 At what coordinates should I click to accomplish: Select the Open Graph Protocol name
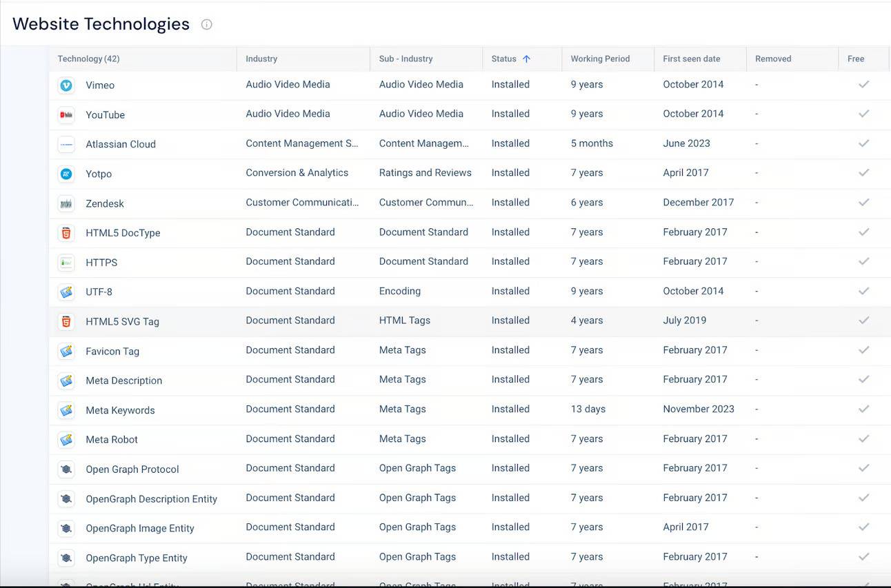point(132,469)
